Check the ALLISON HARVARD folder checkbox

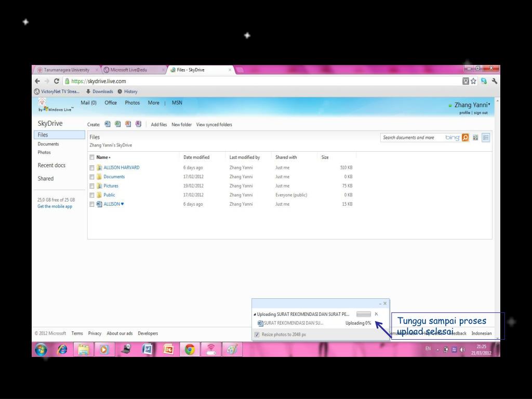point(91,168)
